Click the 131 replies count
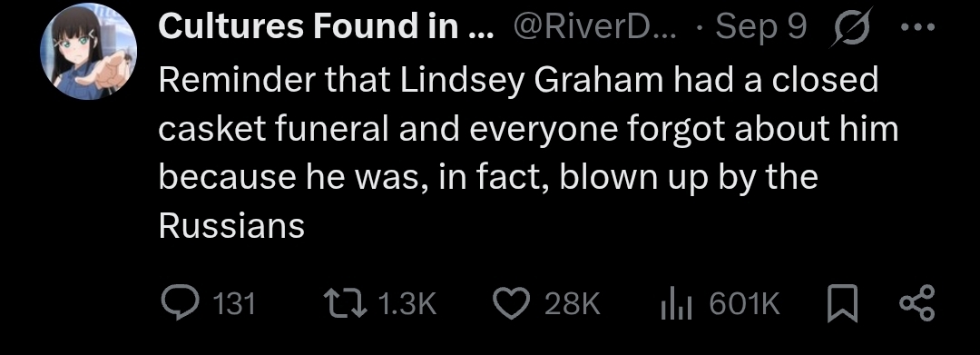This screenshot has height=355, width=980. coord(234,304)
